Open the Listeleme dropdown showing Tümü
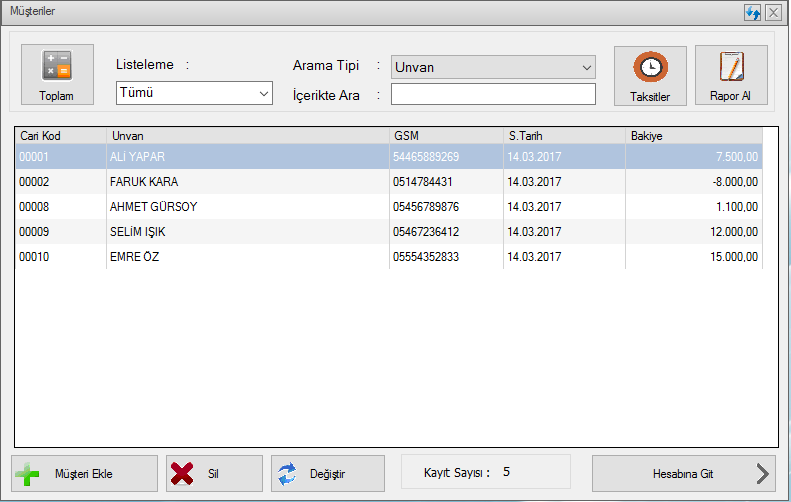The image size is (791, 502). point(194,93)
